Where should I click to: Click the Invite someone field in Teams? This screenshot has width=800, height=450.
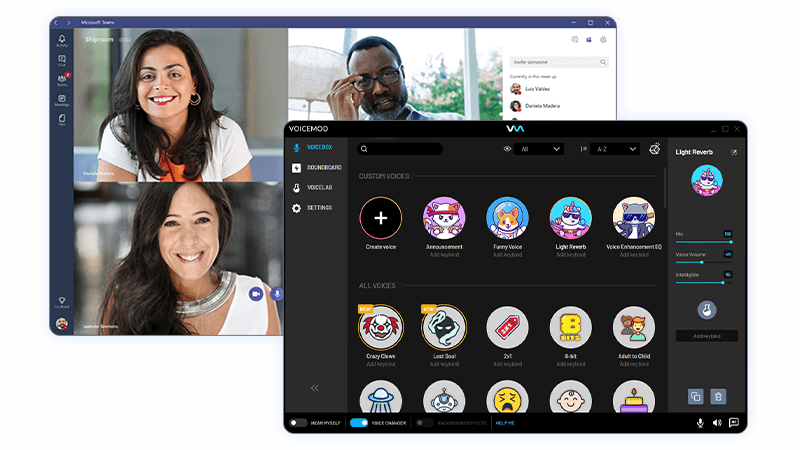(x=559, y=62)
